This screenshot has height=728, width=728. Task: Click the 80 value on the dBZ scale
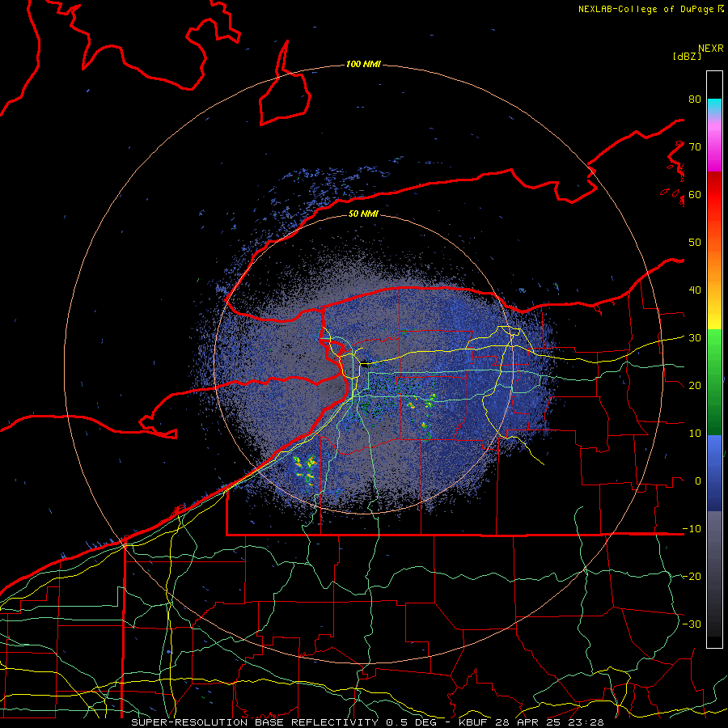click(x=695, y=99)
